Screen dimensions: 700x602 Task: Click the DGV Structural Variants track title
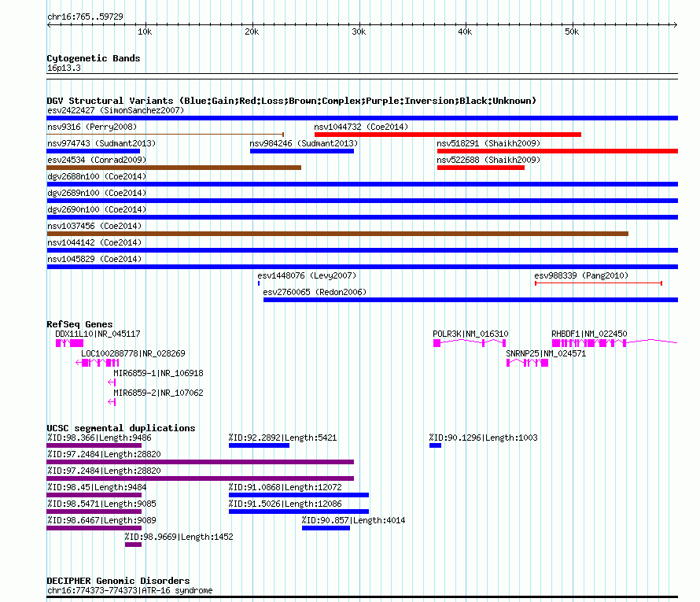click(292, 101)
